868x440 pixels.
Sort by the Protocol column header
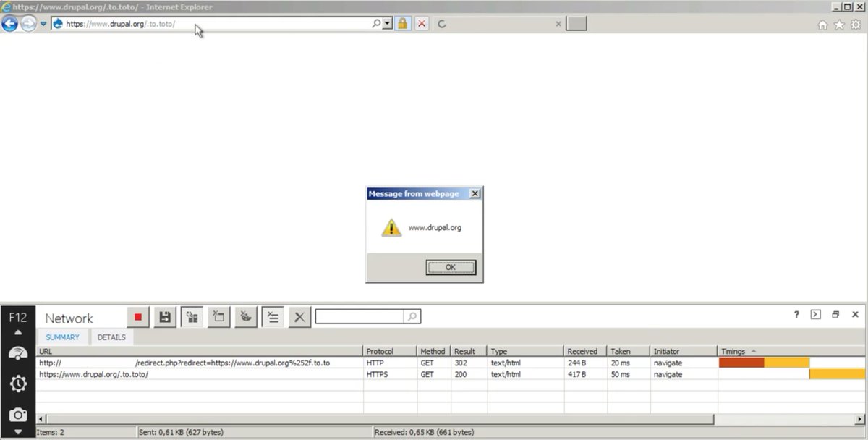pyautogui.click(x=390, y=351)
